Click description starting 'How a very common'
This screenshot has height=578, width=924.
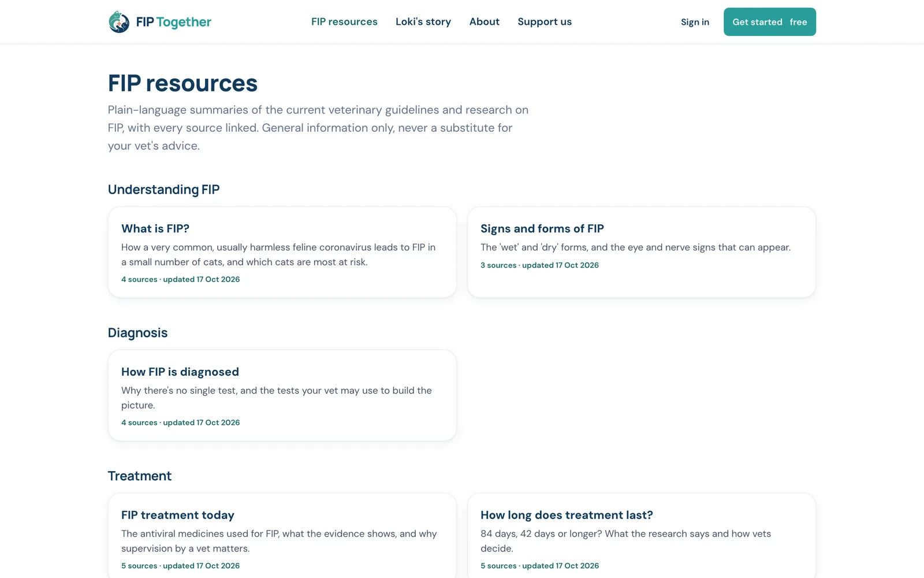click(x=278, y=255)
